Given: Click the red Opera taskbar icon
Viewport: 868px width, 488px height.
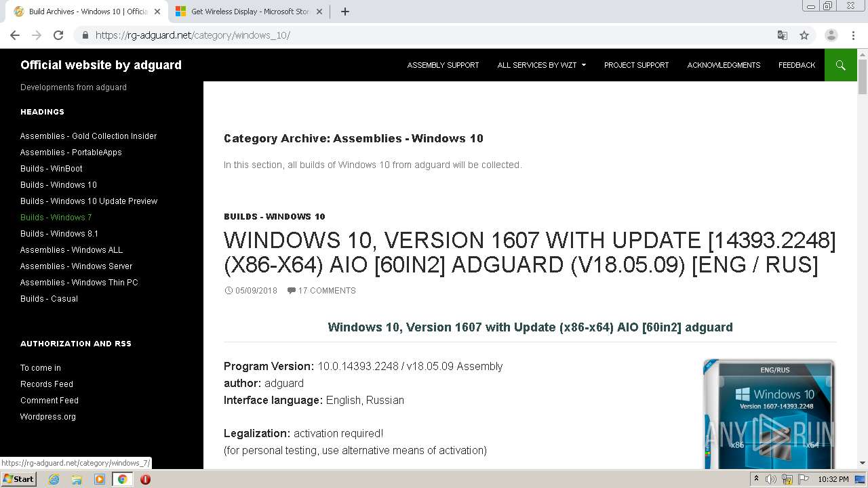Looking at the screenshot, I should pos(145,479).
